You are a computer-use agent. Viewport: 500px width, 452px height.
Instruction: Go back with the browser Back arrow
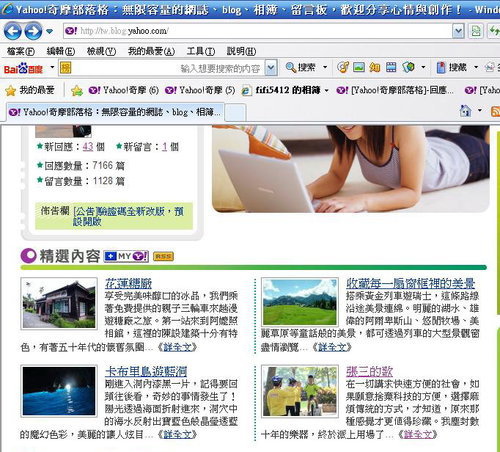pyautogui.click(x=13, y=31)
